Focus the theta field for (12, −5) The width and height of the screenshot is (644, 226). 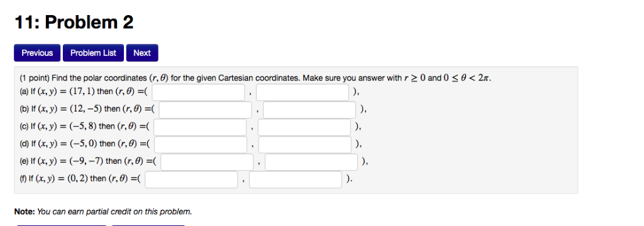[309, 109]
